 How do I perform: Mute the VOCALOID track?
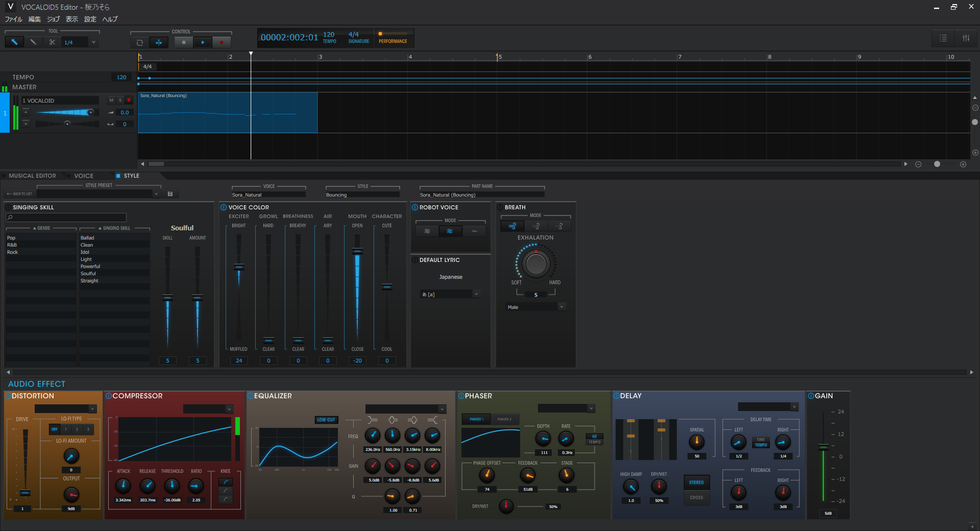tap(111, 100)
